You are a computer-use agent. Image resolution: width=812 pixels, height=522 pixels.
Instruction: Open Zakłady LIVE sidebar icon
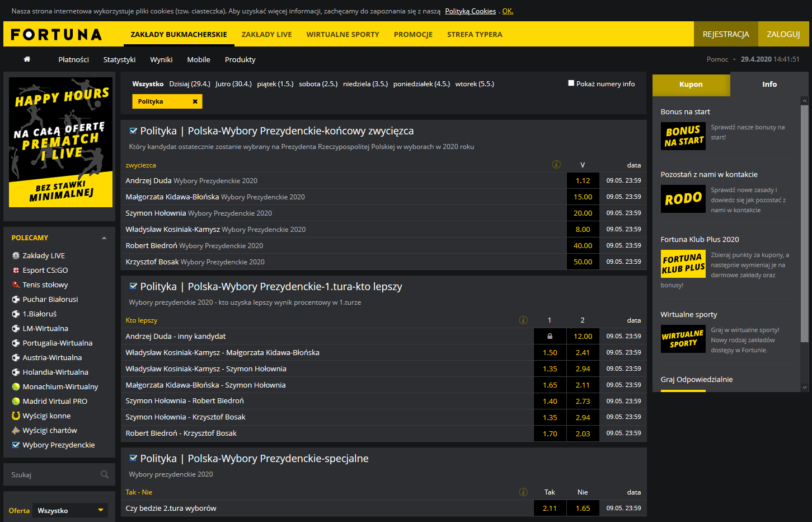click(x=16, y=255)
